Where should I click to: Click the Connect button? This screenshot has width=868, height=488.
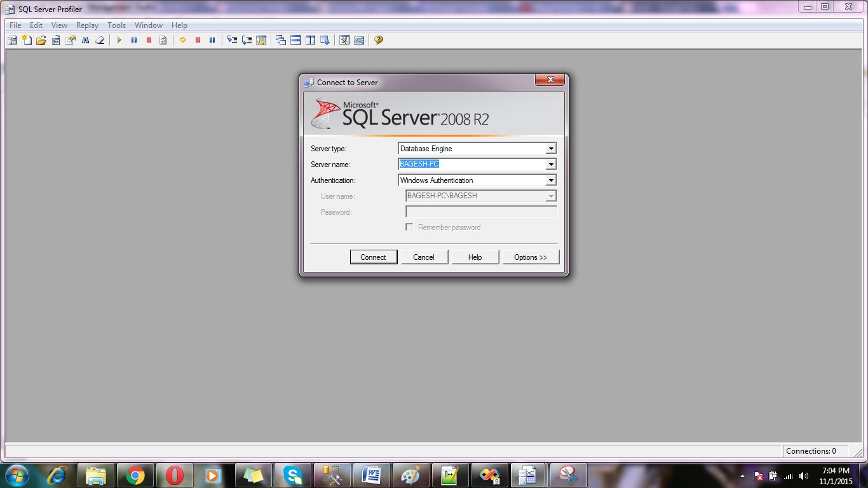pos(374,257)
